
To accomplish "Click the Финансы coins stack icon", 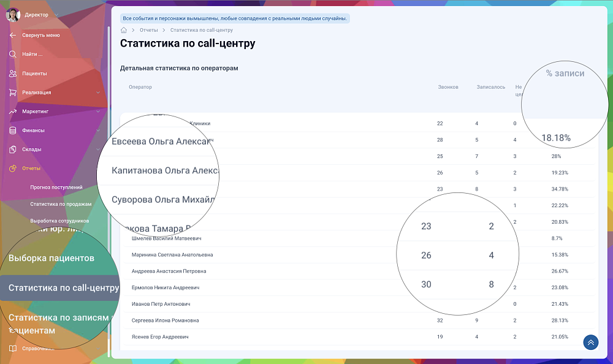I will pos(13,131).
